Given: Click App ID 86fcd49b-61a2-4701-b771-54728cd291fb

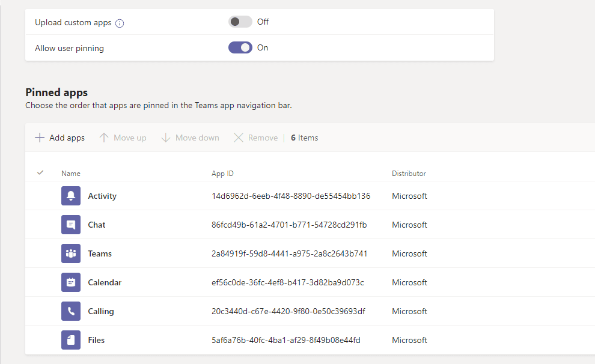Looking at the screenshot, I should click(289, 225).
